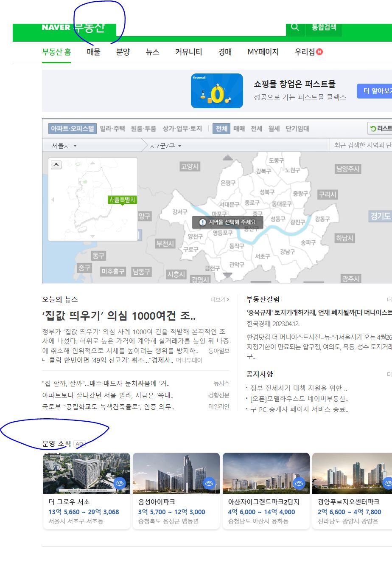Open the 뉴스 menu tab
This screenshot has height=572, width=392.
152,52
